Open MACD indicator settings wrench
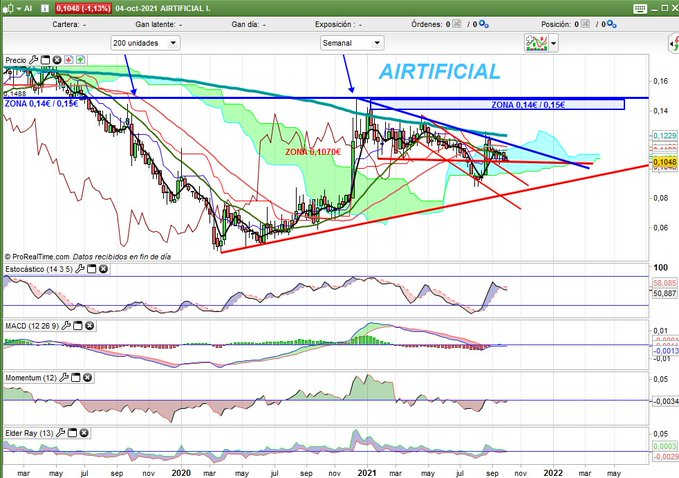679x478 pixels. point(66,326)
